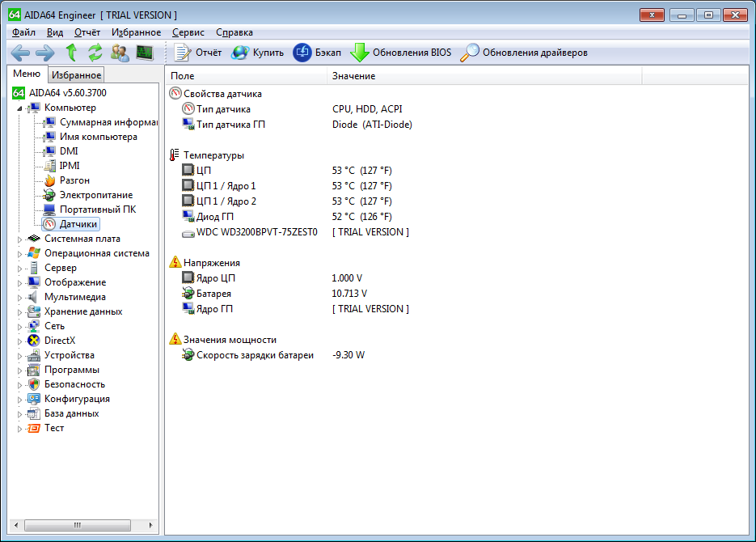The image size is (756, 542).
Task: Click the sidebar horizontal scrollbar thumb
Action: [x=78, y=525]
